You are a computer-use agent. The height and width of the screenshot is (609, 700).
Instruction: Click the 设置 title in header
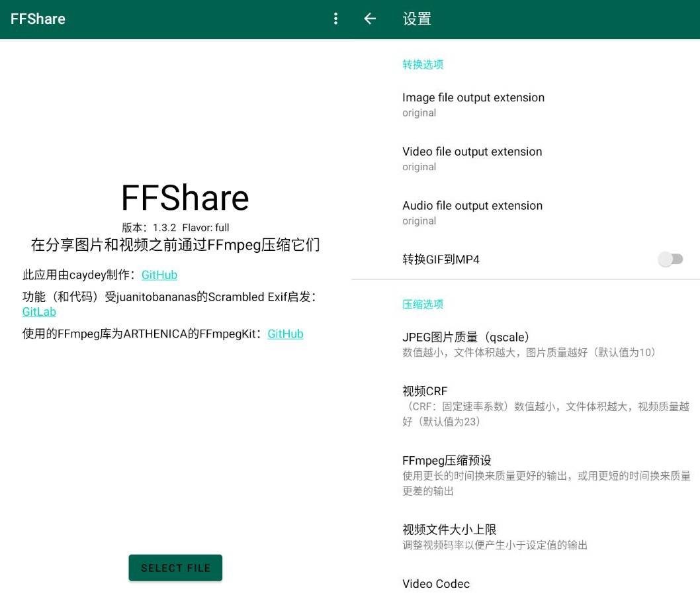417,19
